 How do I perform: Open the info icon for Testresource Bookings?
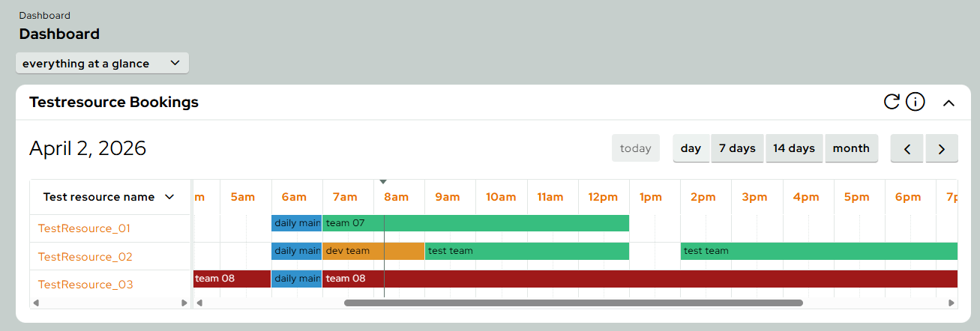point(916,102)
